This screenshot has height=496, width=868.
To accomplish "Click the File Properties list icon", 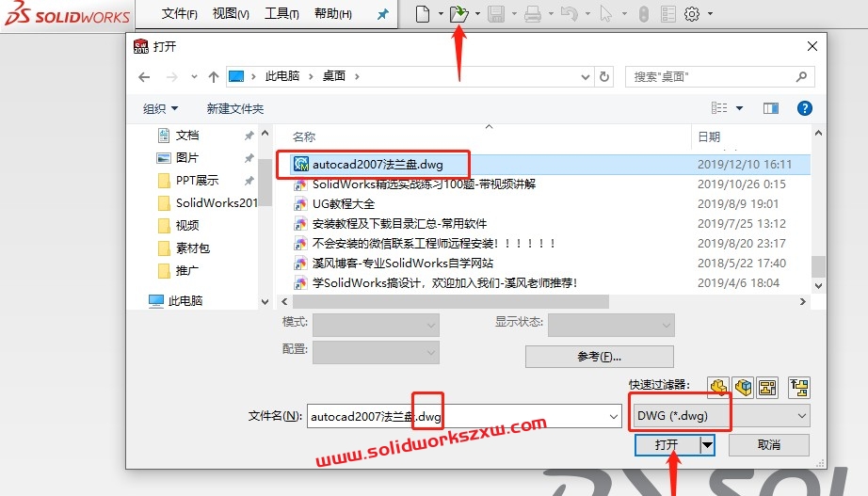I will point(668,14).
